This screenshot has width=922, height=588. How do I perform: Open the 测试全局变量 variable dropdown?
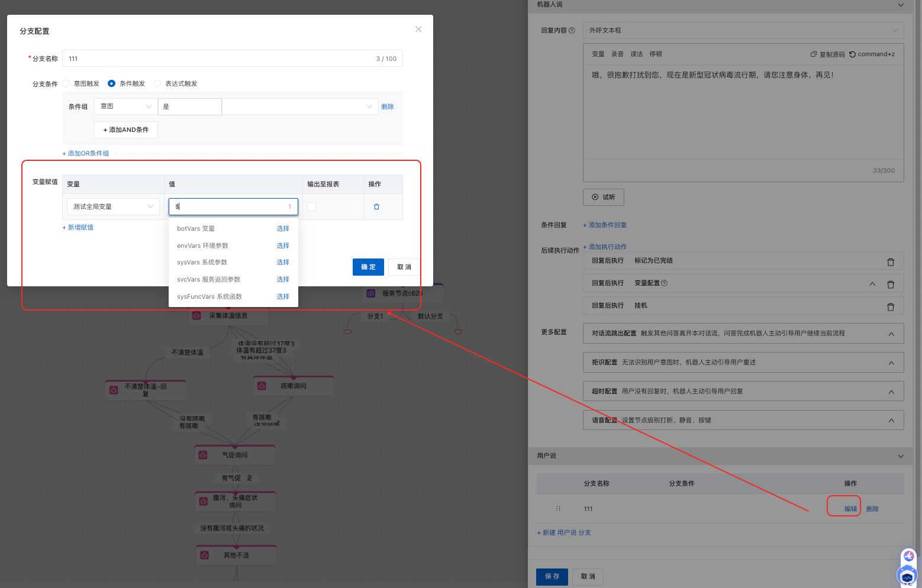point(113,207)
